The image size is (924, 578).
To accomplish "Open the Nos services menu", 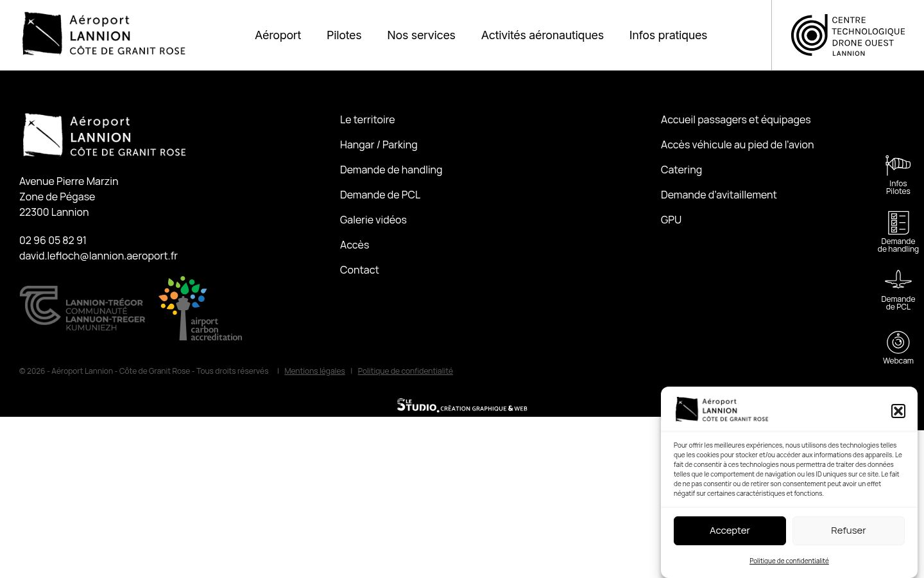I will tap(421, 35).
